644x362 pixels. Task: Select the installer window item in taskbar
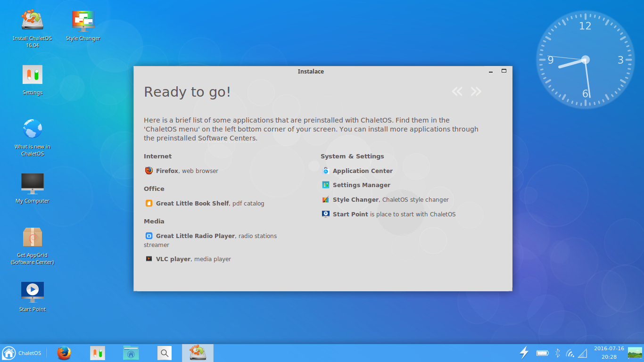pos(198,353)
